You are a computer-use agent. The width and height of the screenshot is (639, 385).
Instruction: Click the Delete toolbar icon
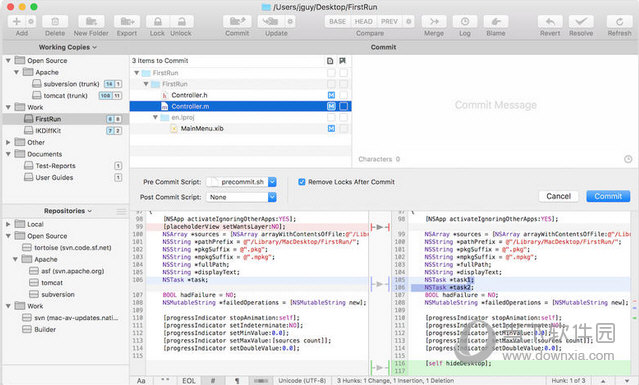point(55,21)
